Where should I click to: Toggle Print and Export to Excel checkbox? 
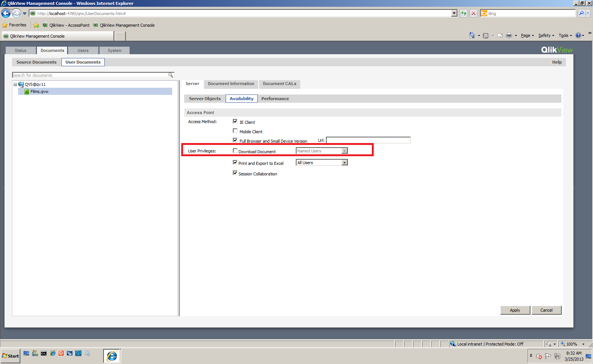[235, 162]
